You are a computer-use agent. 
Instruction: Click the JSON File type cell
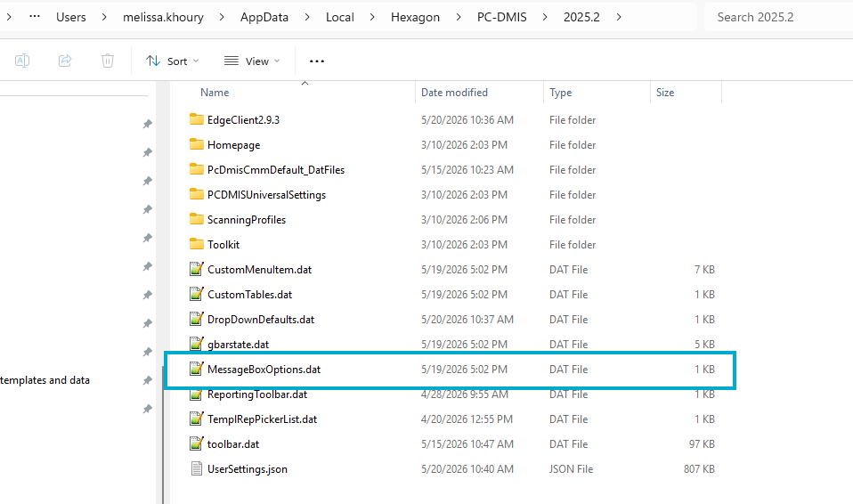572,469
